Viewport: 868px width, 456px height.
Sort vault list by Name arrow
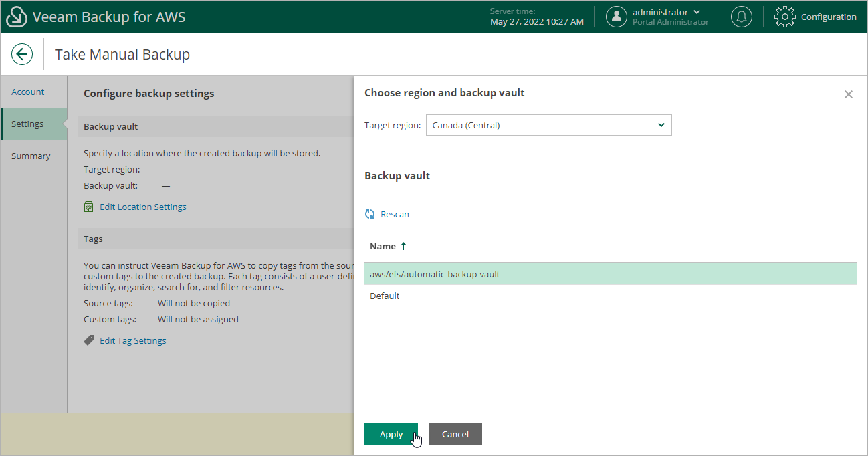point(403,246)
